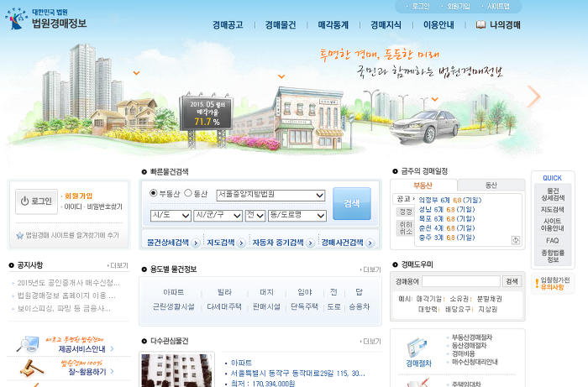The width and height of the screenshot is (588, 387).
Task: Click gavel icon for 잘~활용하기
Action: [x=32, y=369]
